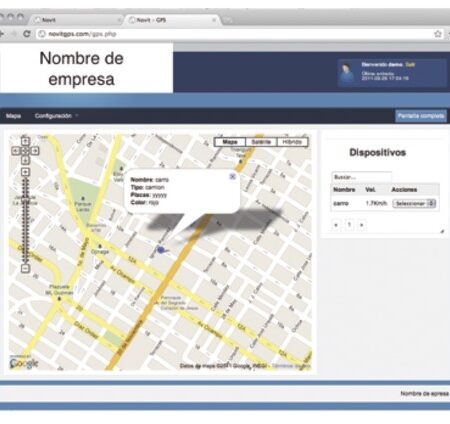Viewport: 450px width, 424px height.
Task: Pan the map up with the arrow control
Action: tap(25, 142)
